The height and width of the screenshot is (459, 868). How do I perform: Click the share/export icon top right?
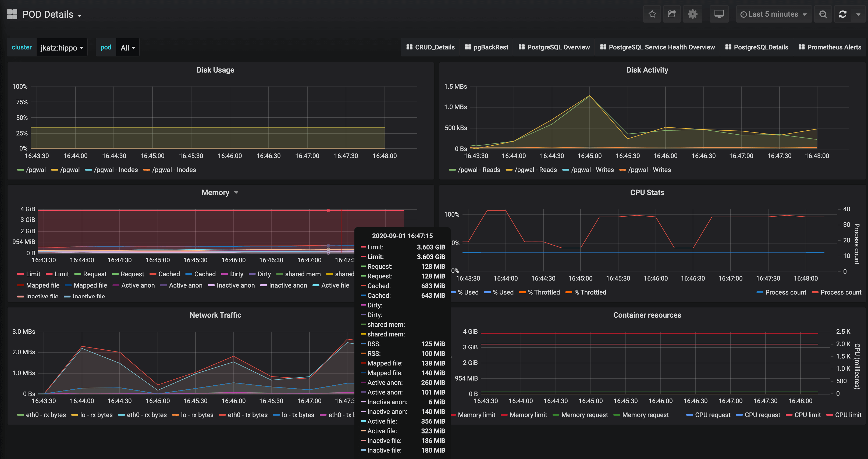click(672, 14)
